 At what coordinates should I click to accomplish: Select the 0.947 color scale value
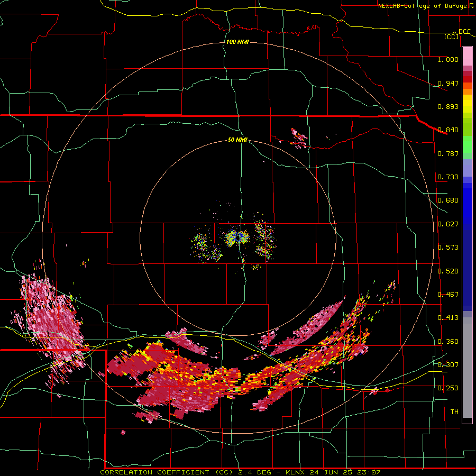pos(448,83)
